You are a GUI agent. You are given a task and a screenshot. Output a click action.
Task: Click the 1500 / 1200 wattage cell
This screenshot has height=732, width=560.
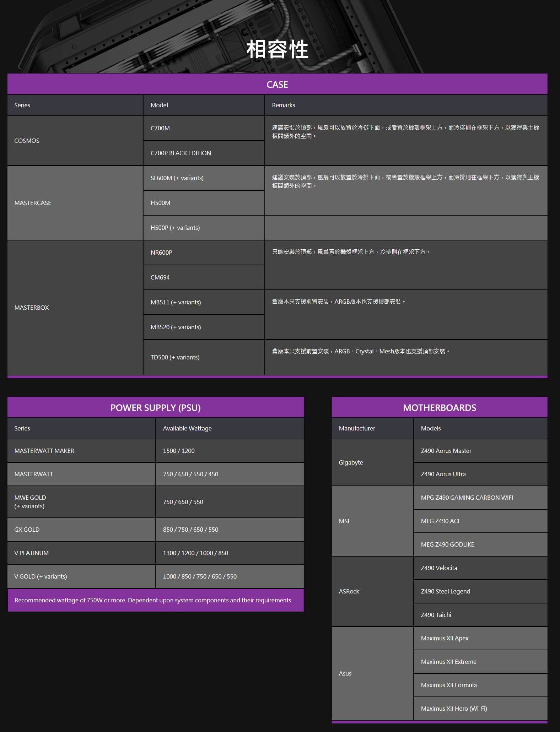point(230,451)
